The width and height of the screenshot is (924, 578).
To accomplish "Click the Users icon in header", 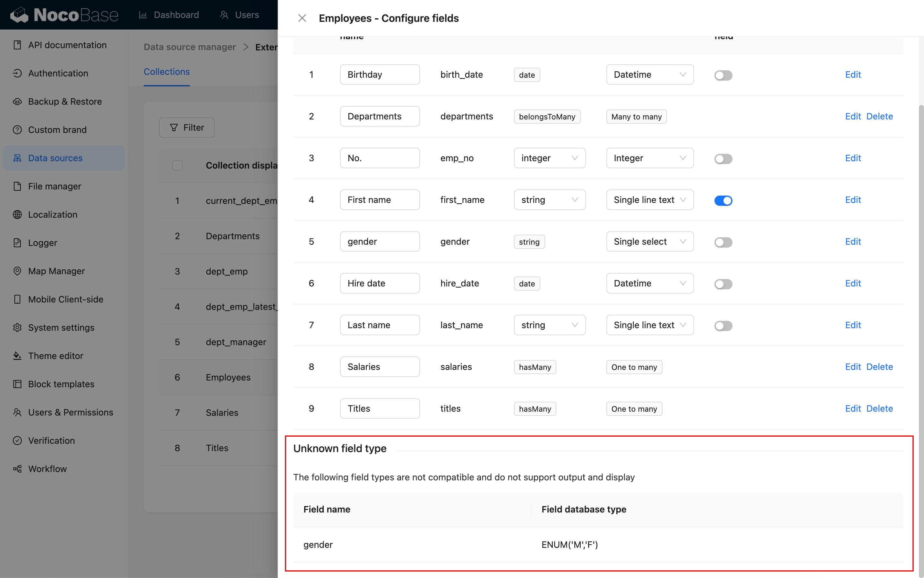I will coord(225,15).
